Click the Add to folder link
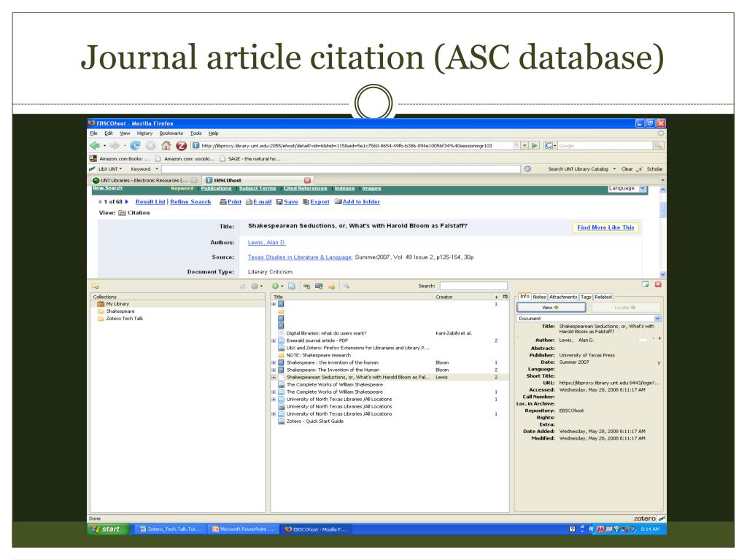747x560 pixels. pyautogui.click(x=357, y=202)
